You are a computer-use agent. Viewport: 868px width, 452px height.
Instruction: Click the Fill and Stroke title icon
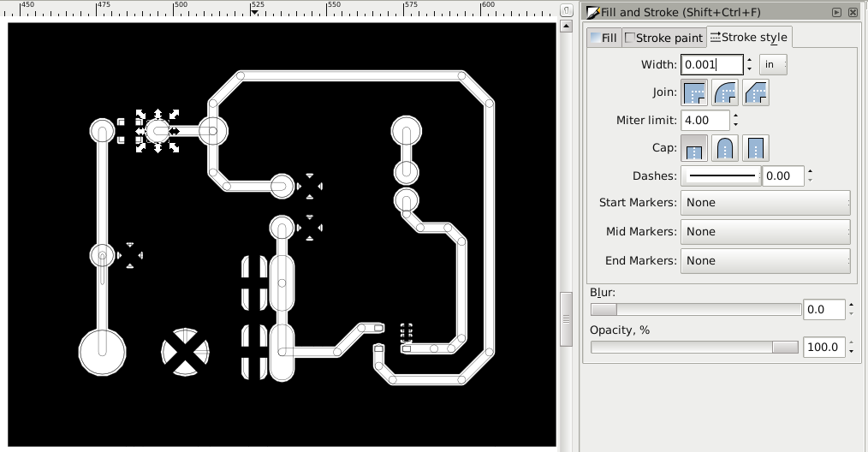(x=593, y=12)
